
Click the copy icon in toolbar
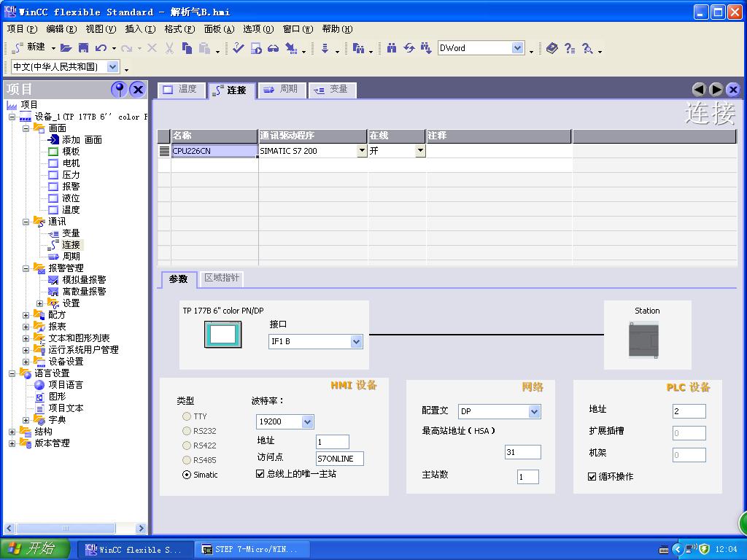point(187,47)
